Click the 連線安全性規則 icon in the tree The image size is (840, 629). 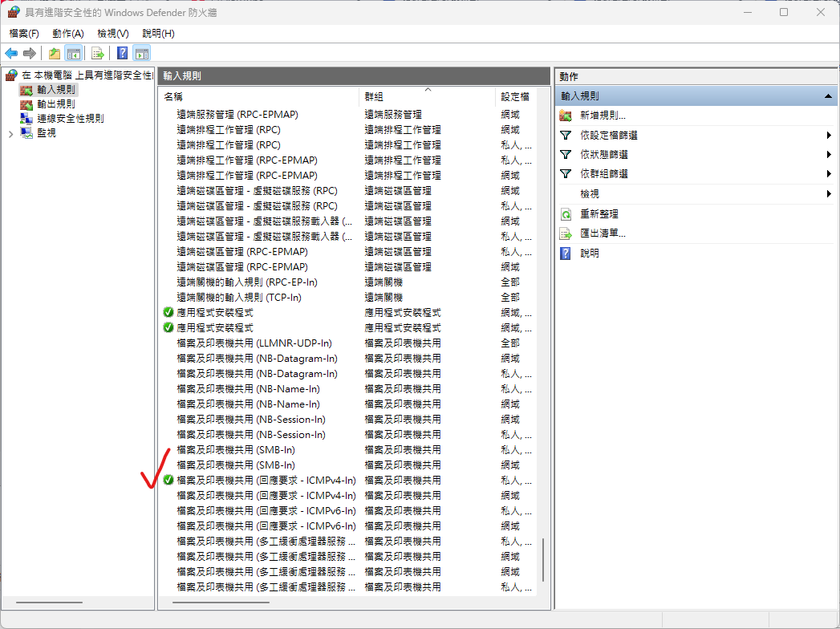26,119
